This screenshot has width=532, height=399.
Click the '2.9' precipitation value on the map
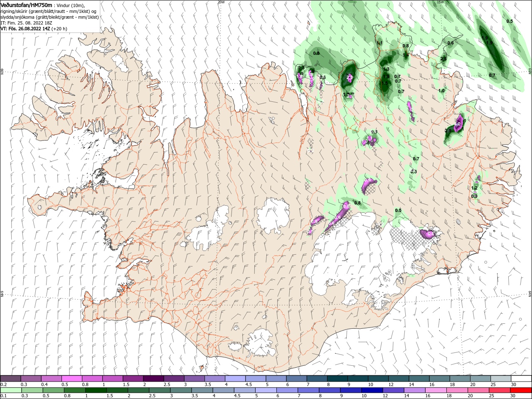pyautogui.click(x=448, y=131)
